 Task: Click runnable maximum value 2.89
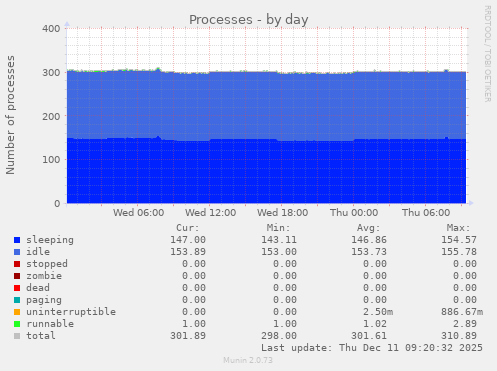pos(465,324)
